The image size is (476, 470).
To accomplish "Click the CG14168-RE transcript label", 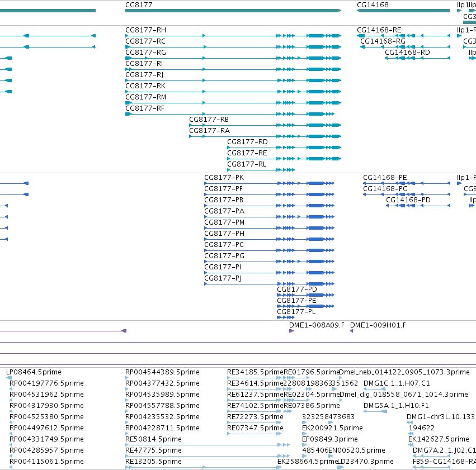I will click(x=379, y=30).
